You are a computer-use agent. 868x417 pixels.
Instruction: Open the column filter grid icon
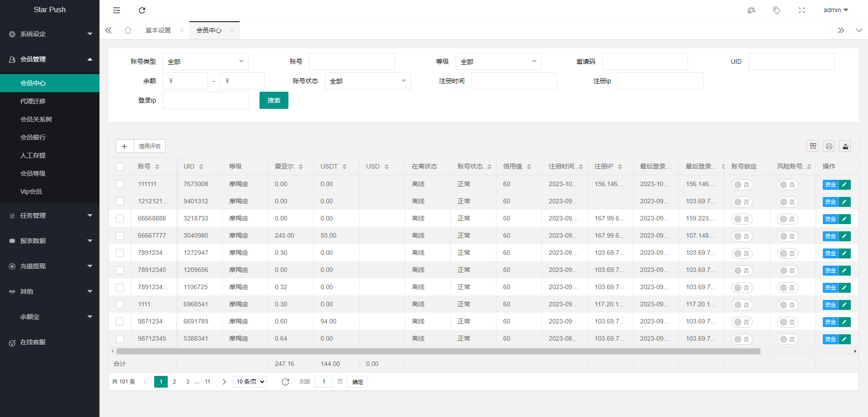[x=813, y=146]
